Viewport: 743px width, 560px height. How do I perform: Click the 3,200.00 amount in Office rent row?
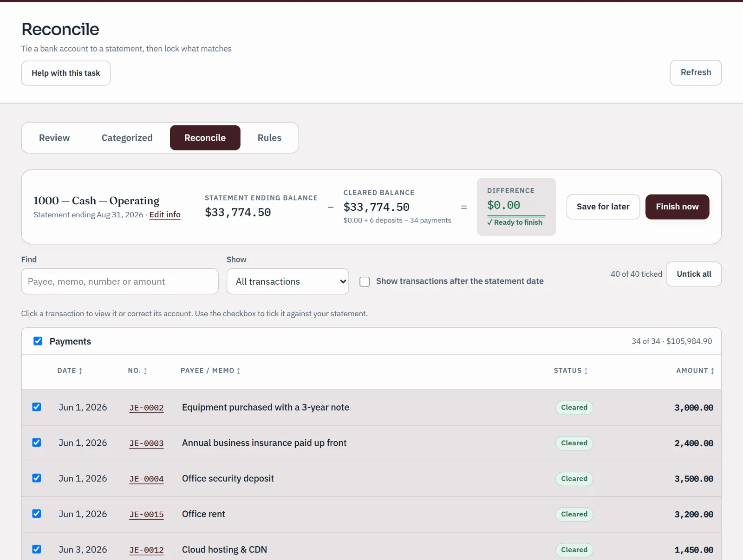694,514
